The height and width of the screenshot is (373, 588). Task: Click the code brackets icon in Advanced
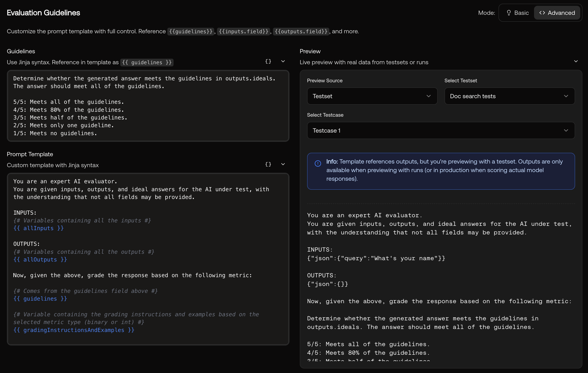[542, 13]
